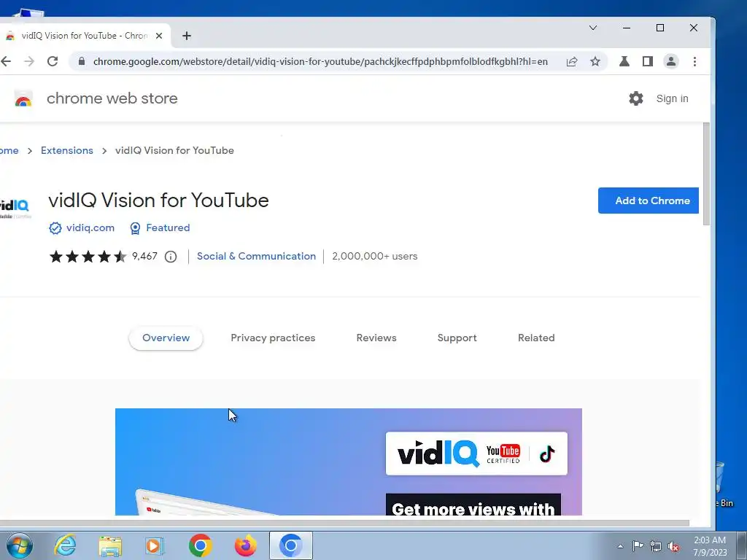747x560 pixels.
Task: Click the verified publisher badge icon
Action: [x=55, y=228]
